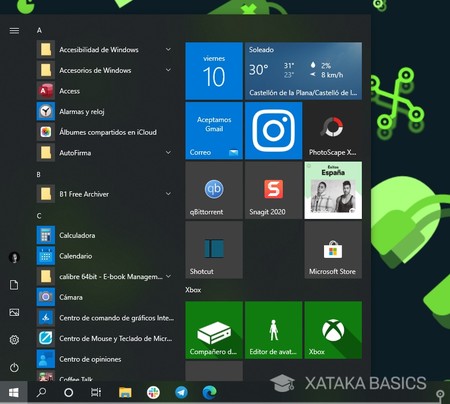Open File Explorer on taskbar
The width and height of the screenshot is (450, 404).
point(125,392)
